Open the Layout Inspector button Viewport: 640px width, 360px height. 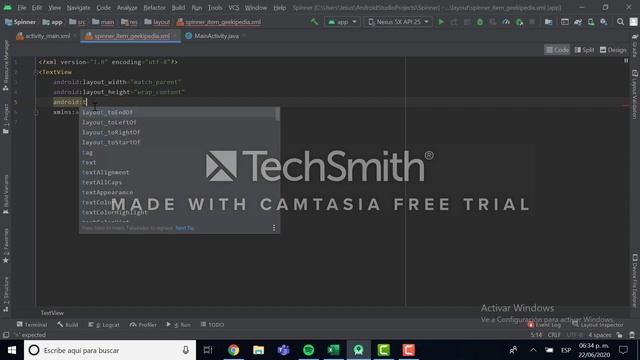[598, 324]
